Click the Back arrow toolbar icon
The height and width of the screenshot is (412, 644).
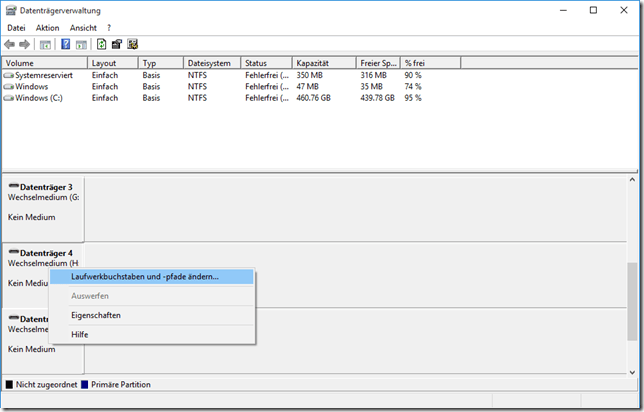coord(10,44)
